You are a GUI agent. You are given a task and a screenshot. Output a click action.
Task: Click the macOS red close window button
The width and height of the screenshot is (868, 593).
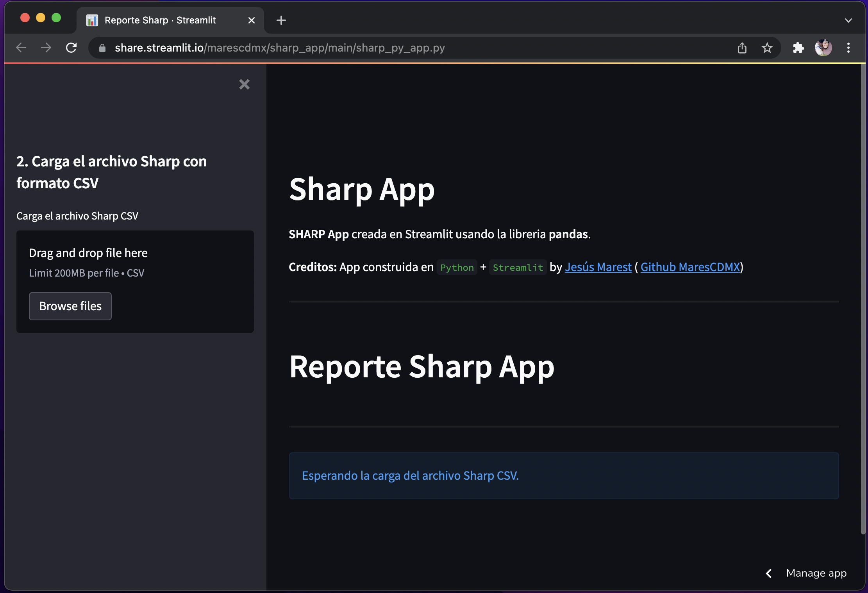coord(25,18)
